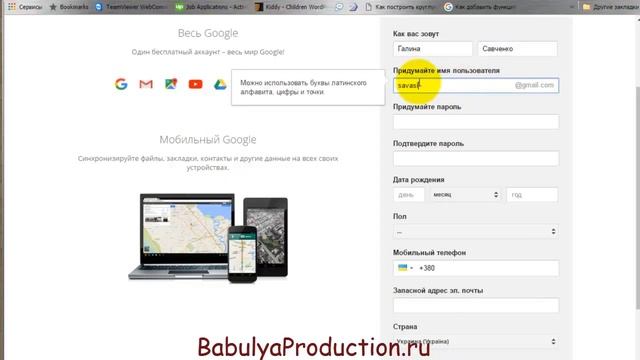
Task: Click the Google Drive icon
Action: click(220, 84)
